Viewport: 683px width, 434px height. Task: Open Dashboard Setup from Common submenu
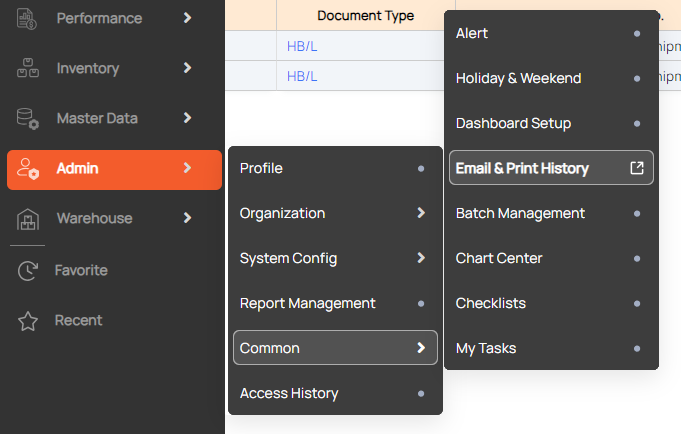pyautogui.click(x=513, y=123)
